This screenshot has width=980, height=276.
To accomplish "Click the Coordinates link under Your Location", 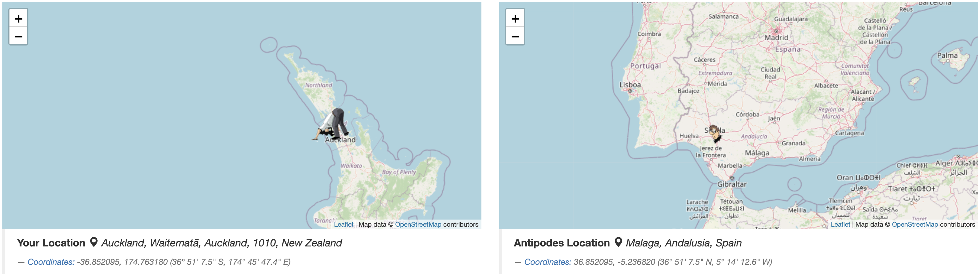I will (x=51, y=262).
